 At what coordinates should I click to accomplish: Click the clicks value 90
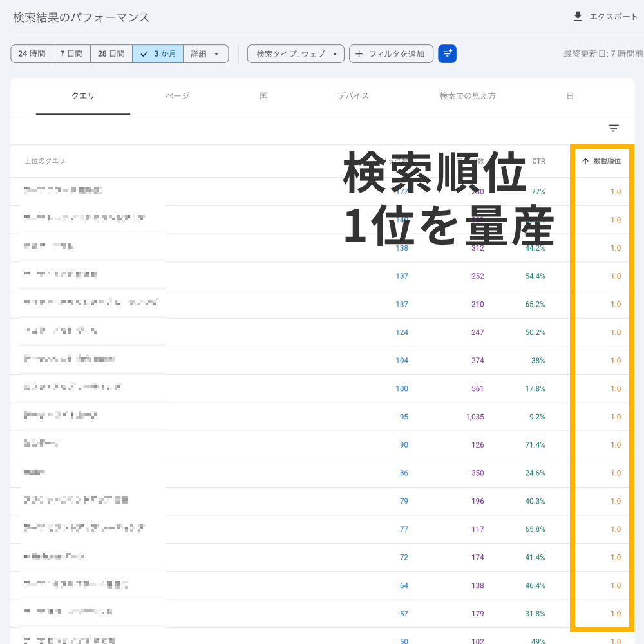click(404, 445)
